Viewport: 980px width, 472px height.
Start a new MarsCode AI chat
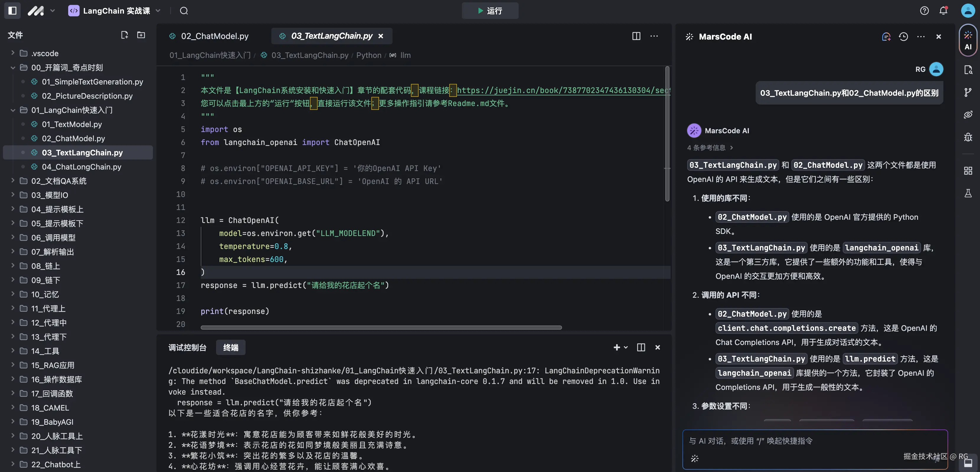(886, 37)
